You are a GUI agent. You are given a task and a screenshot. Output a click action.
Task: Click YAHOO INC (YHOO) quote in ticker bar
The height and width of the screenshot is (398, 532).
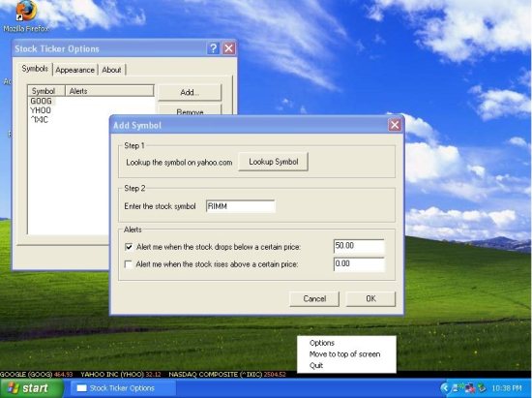[x=121, y=374]
